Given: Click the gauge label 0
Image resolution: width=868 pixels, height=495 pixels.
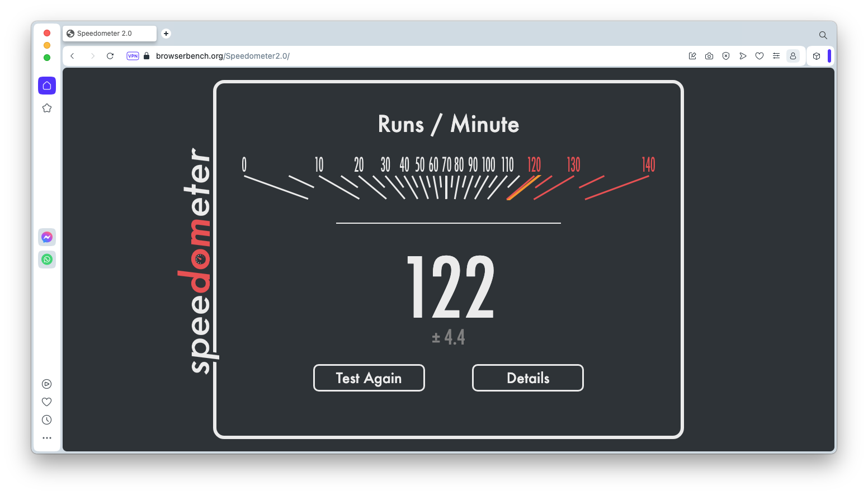Looking at the screenshot, I should (x=244, y=164).
